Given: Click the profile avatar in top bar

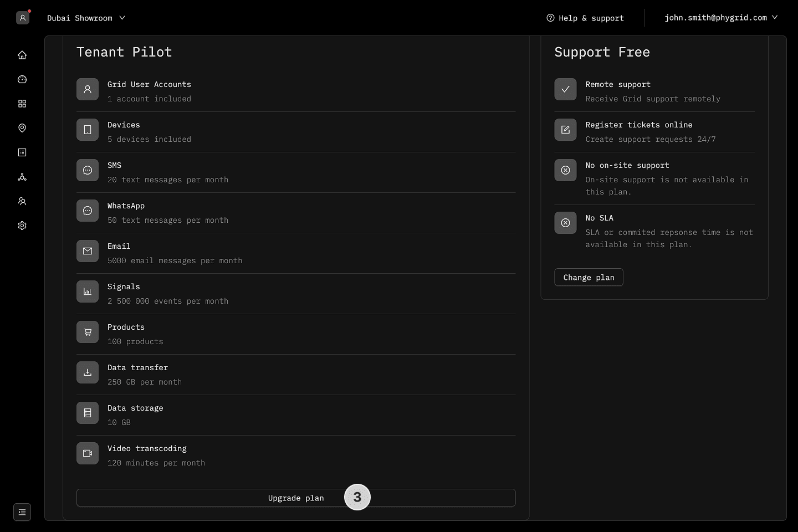Looking at the screenshot, I should [x=22, y=18].
